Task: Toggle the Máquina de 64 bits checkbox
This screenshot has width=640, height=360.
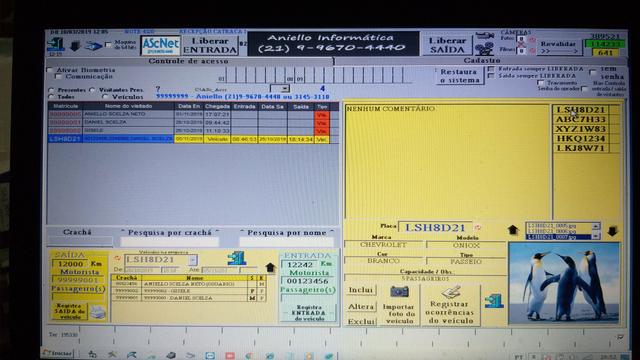Action: click(108, 44)
